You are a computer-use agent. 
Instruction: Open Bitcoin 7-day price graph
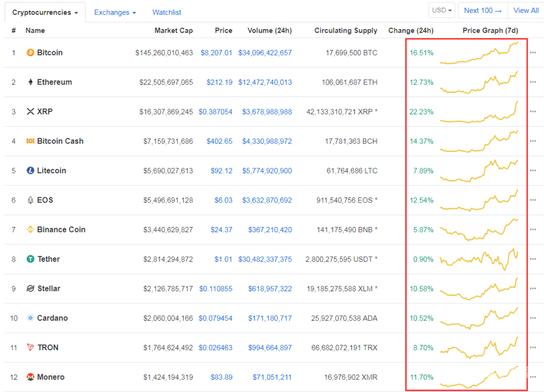click(479, 53)
